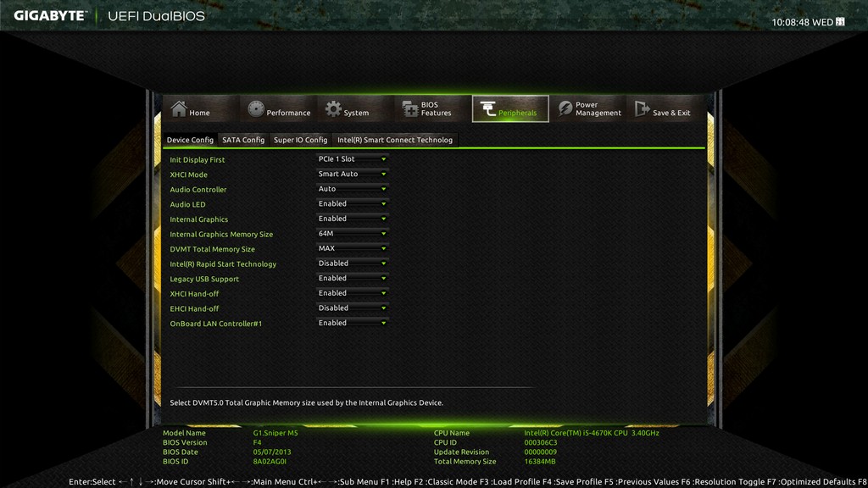Viewport: 868px width, 488px height.
Task: Click the Save & Exit door icon
Action: [642, 108]
